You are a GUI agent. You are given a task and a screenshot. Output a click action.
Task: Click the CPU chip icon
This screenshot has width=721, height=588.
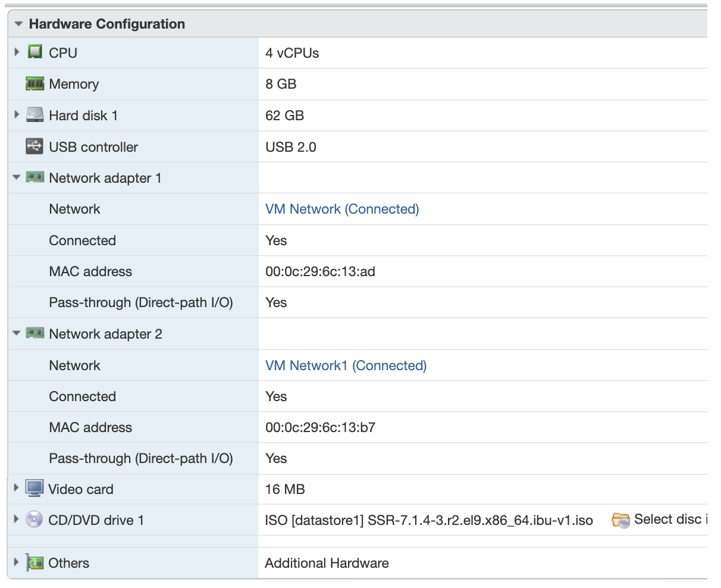[x=35, y=52]
